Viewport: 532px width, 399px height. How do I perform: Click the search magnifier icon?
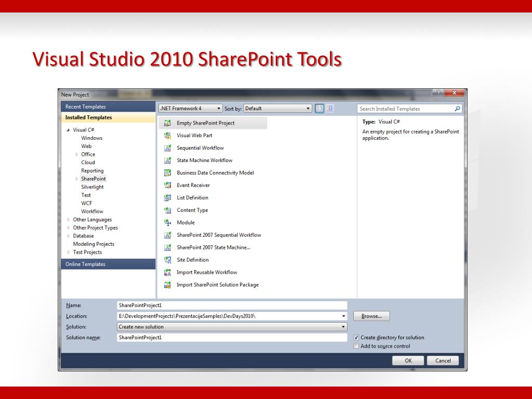[457, 109]
